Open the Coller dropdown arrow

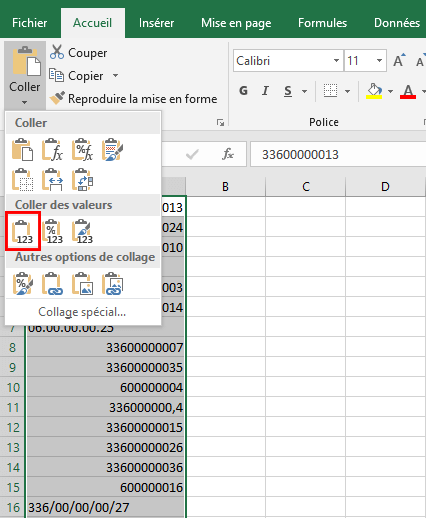coord(25,102)
